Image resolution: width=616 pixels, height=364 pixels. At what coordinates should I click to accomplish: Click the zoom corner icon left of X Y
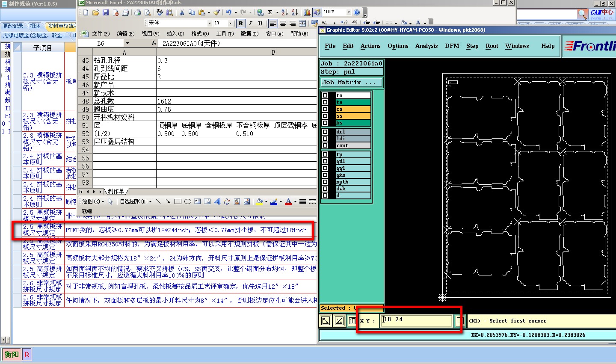tap(326, 321)
